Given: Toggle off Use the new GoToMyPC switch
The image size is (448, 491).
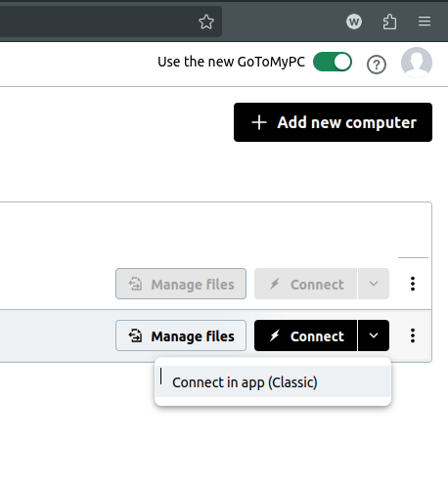Looking at the screenshot, I should tap(333, 62).
